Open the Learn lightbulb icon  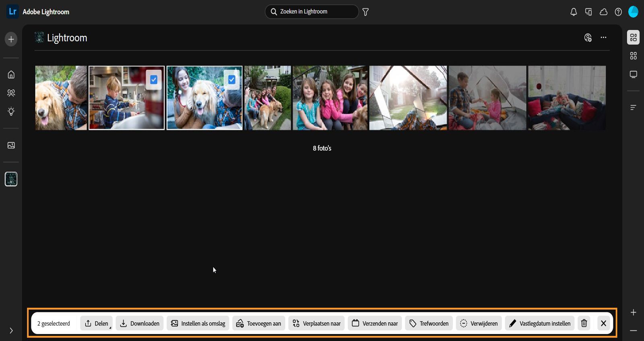pos(11,112)
